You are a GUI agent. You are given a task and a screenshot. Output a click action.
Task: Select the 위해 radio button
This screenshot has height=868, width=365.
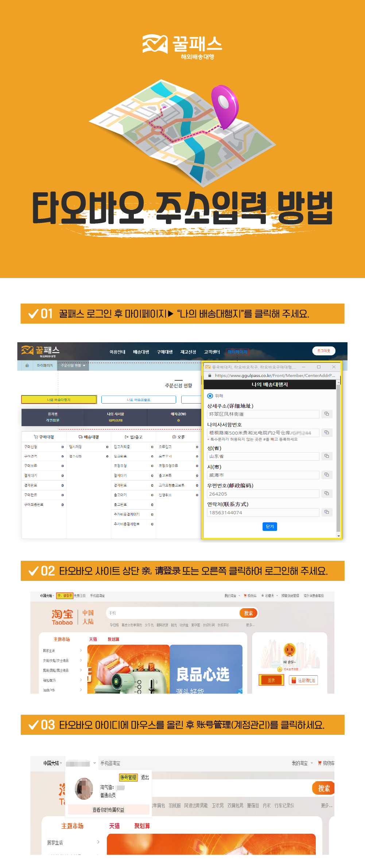210,396
